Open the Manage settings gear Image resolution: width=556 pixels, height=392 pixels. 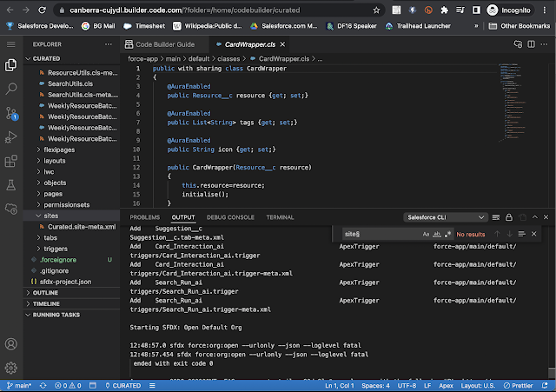coord(11,368)
